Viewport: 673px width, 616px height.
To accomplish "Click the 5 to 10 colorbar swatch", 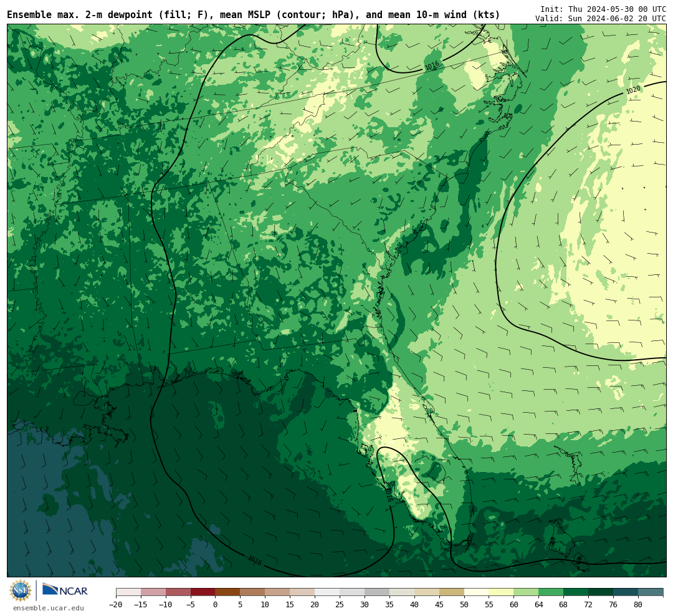I will 253,592.
